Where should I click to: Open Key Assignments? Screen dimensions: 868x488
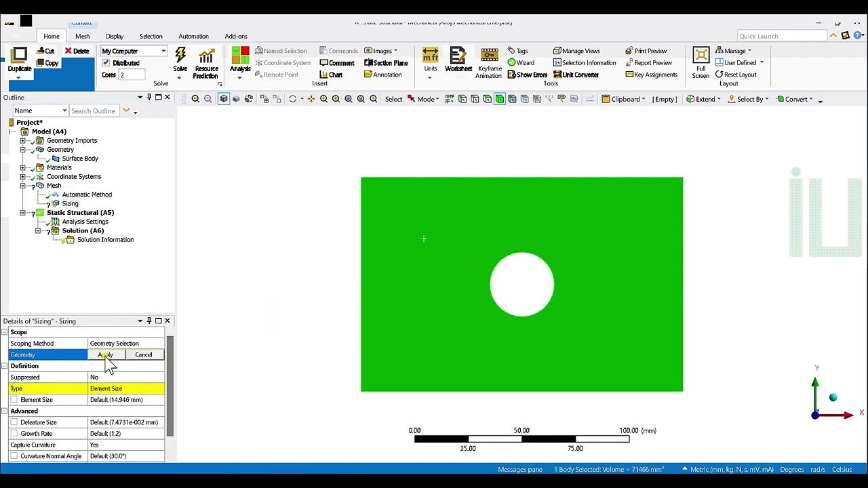(651, 75)
